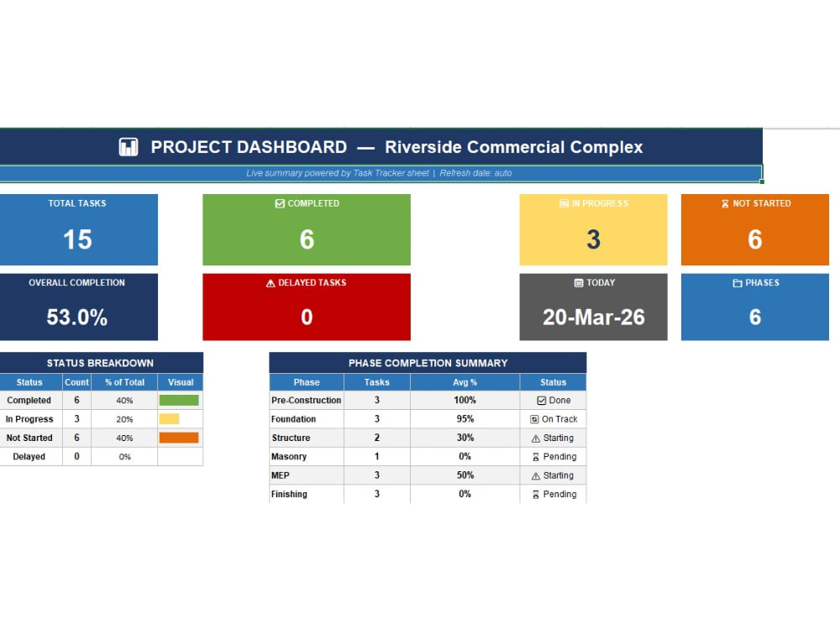840x630 pixels.
Task: Select the Overall Completion value 53.0%
Action: coord(77,318)
